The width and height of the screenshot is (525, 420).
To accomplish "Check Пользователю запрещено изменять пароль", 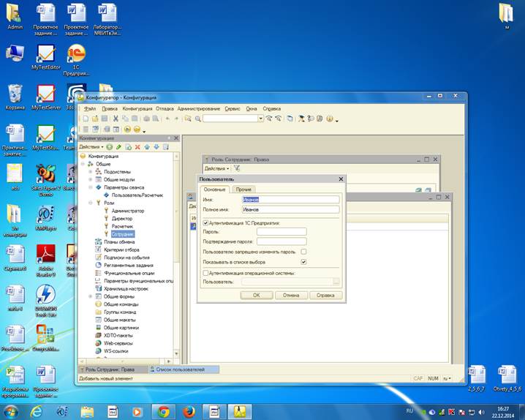I will click(x=303, y=252).
